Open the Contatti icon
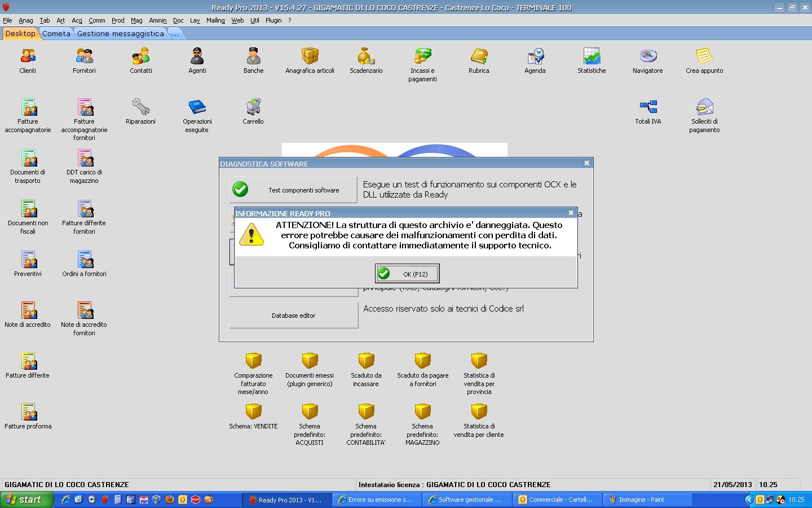812x508 pixels. click(x=140, y=56)
